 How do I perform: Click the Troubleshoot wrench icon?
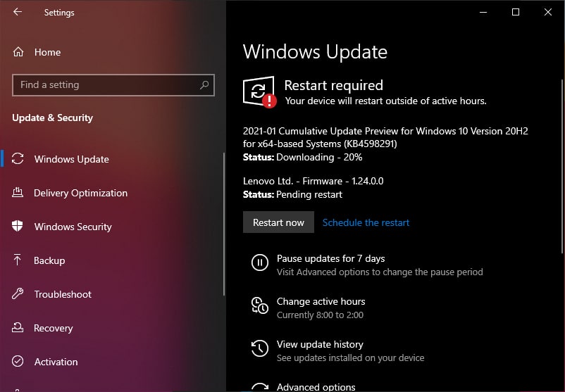click(18, 293)
